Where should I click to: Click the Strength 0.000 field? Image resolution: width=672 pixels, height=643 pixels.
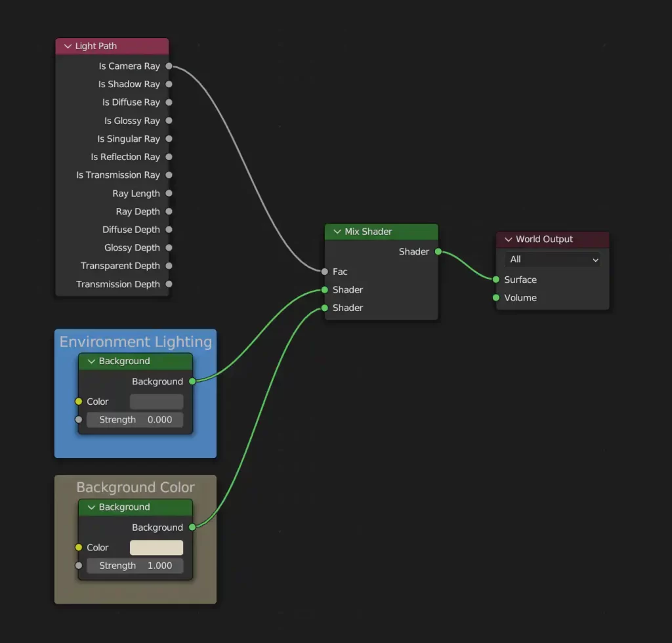[x=135, y=420]
